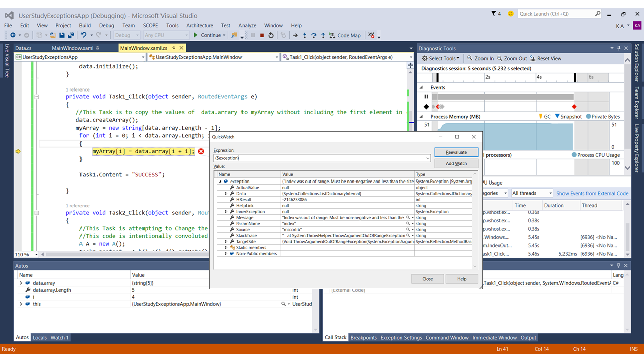
Task: Expand the TargetSite row in QuickWatch
Action: (226, 242)
